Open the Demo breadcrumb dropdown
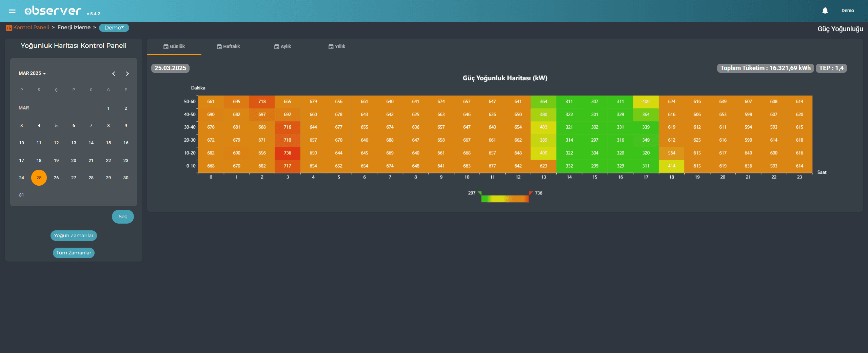The width and height of the screenshot is (868, 353). click(x=114, y=28)
